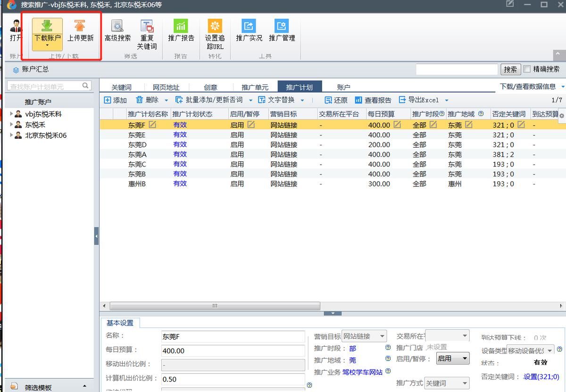This screenshot has height=392, width=566.
Task: Click the 上传更新 upload icon
Action: point(80,26)
